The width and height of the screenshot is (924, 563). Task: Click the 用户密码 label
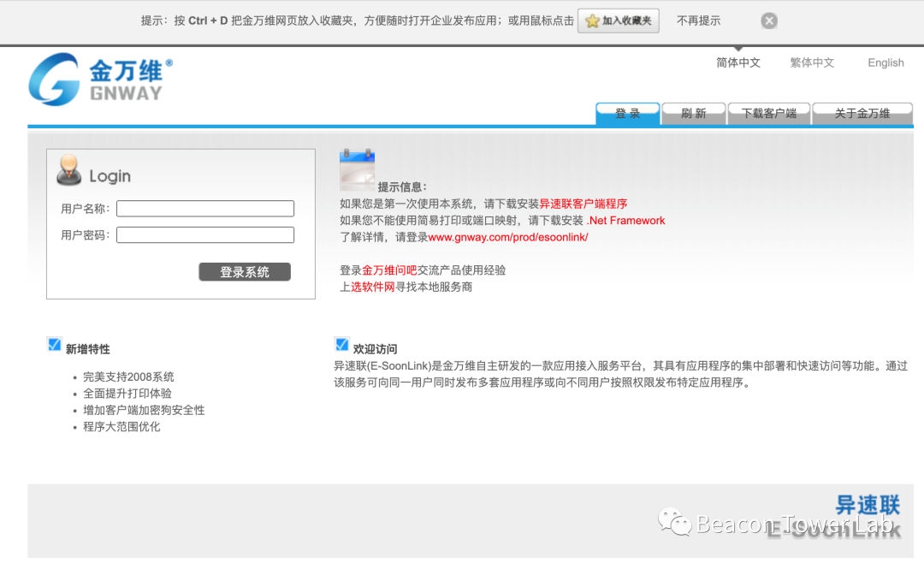[x=85, y=235]
